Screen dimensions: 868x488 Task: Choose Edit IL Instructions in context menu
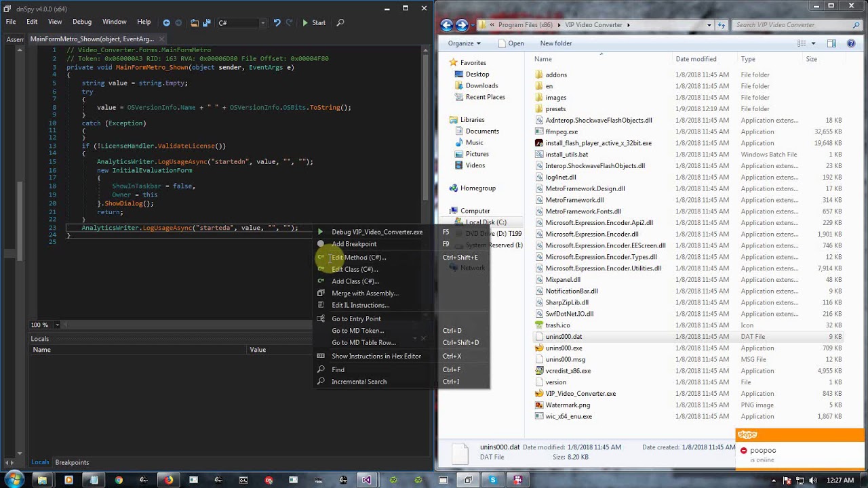(x=360, y=305)
